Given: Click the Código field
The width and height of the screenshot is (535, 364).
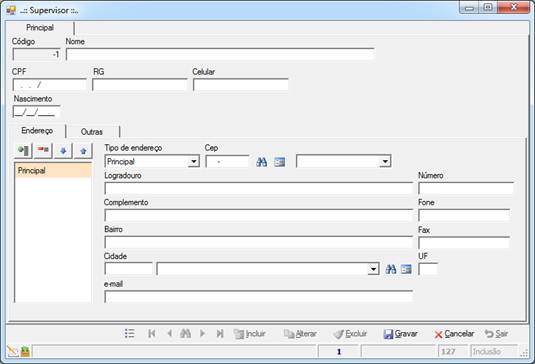Looking at the screenshot, I should pyautogui.click(x=36, y=55).
